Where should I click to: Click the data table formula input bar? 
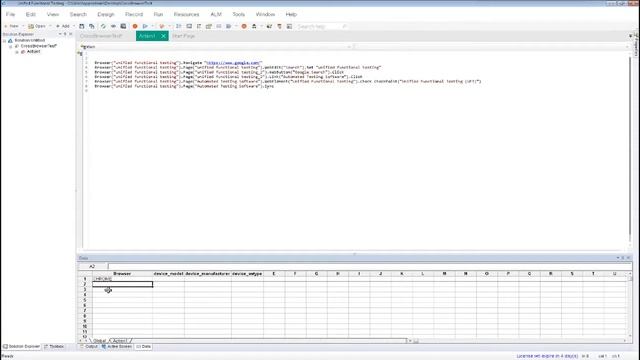(369, 266)
